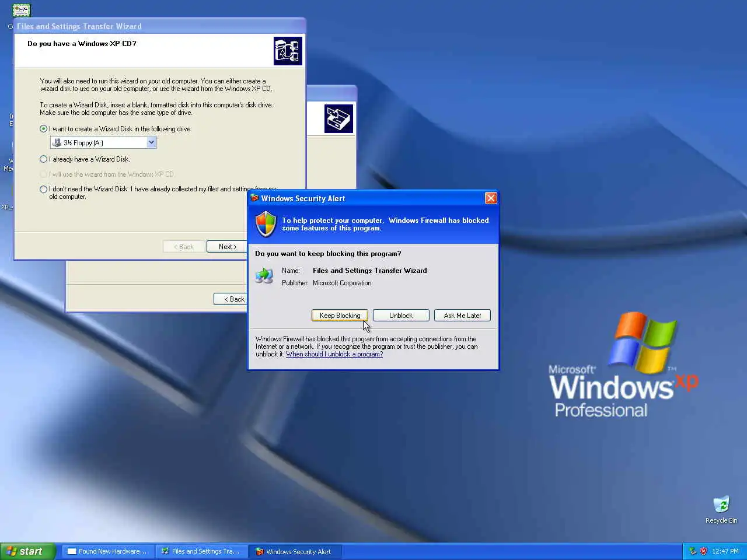Switch to Files and Settings Transfer taskbar item
The height and width of the screenshot is (560, 747).
coord(201,551)
